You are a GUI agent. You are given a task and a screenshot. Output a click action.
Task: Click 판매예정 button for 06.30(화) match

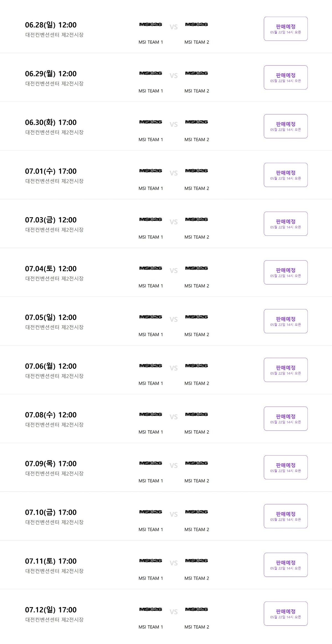[x=286, y=126]
